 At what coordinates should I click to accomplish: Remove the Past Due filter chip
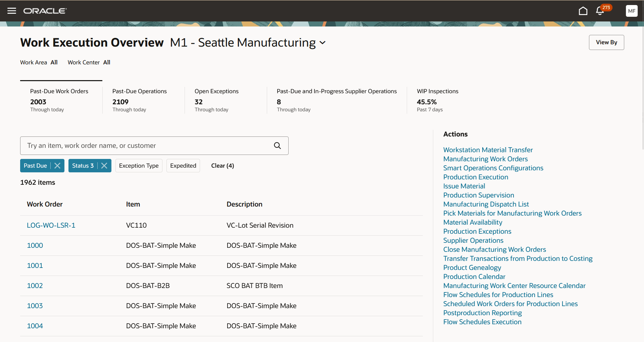pyautogui.click(x=57, y=166)
